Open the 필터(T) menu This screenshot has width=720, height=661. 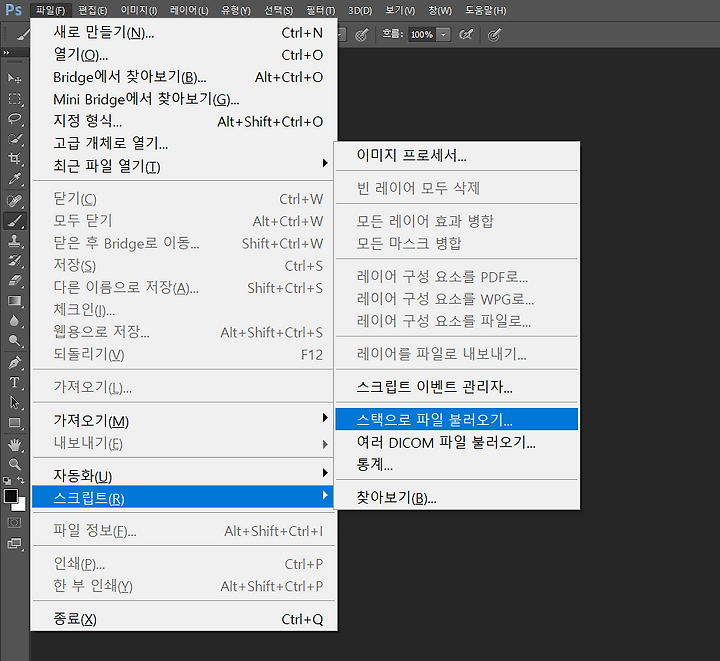(x=321, y=10)
